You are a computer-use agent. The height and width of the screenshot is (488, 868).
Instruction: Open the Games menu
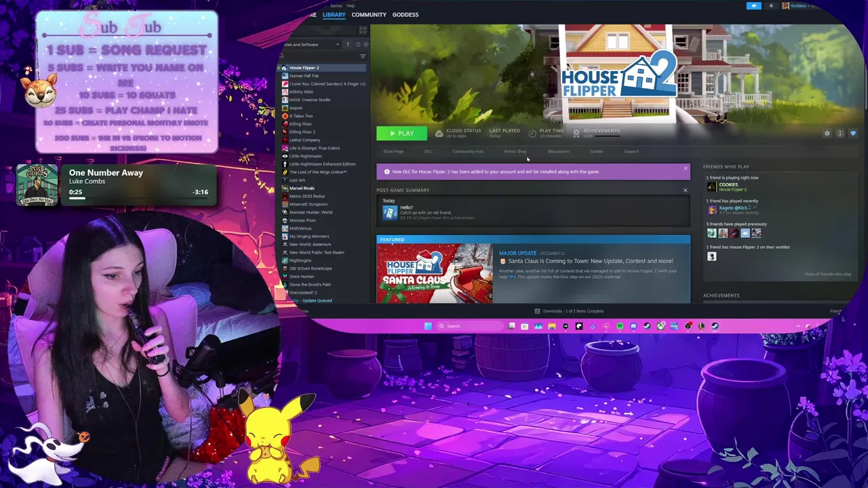[x=336, y=5]
